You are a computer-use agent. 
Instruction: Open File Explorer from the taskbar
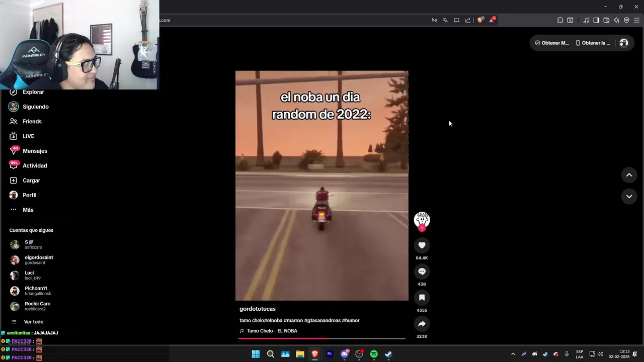tap(300, 354)
